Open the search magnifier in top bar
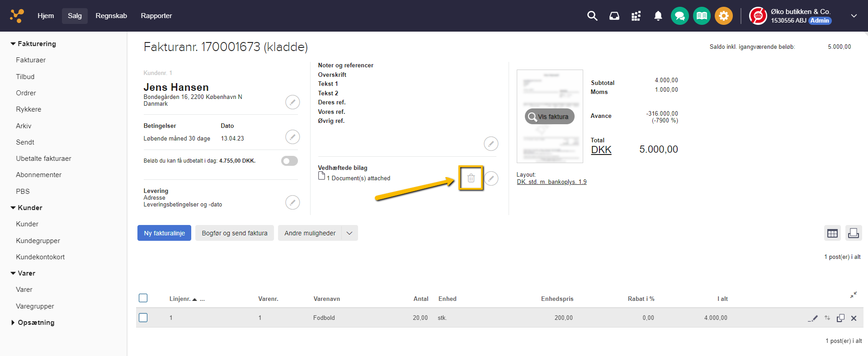This screenshot has width=868, height=356. point(592,16)
